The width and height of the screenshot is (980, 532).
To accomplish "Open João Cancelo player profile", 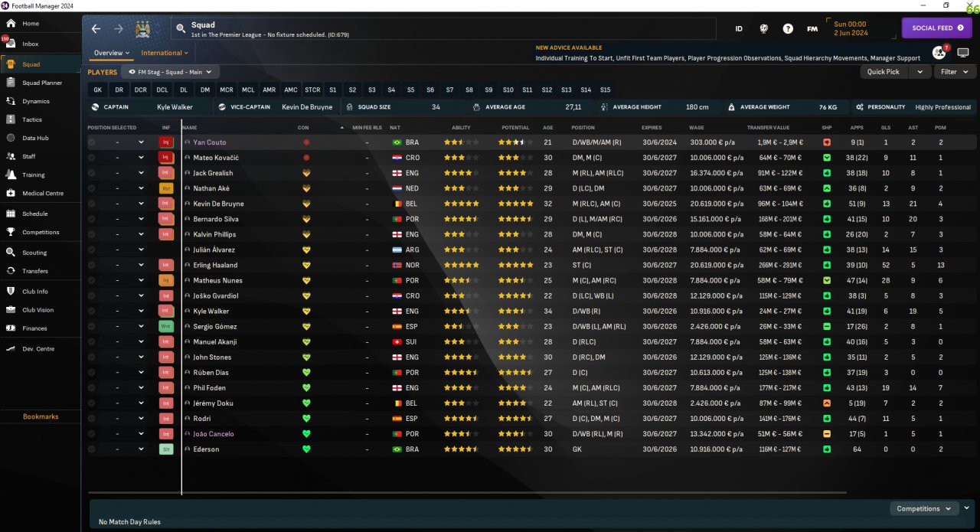I will click(x=214, y=434).
